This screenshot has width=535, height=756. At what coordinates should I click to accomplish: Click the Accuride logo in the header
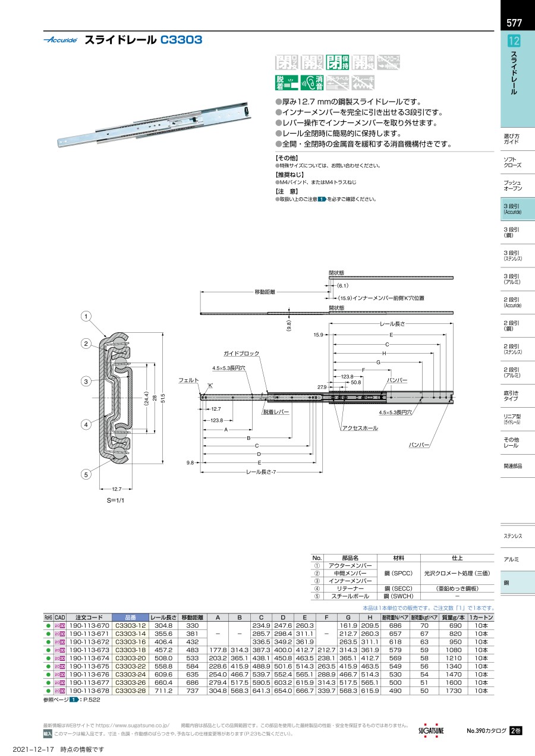61,40
